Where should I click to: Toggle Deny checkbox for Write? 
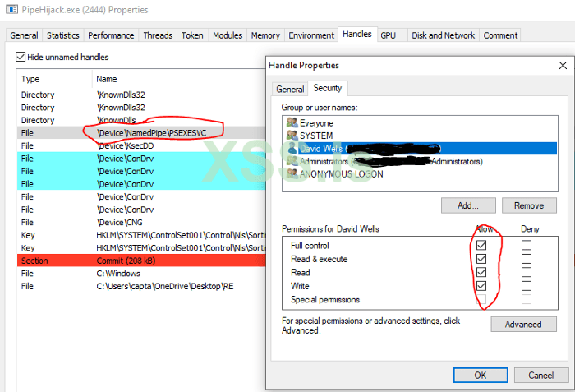point(527,286)
